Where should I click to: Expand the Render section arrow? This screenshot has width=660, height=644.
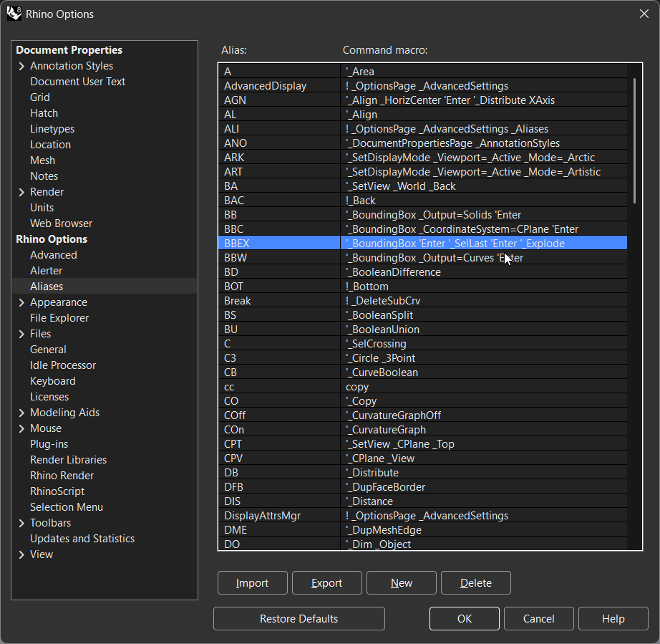(x=21, y=192)
